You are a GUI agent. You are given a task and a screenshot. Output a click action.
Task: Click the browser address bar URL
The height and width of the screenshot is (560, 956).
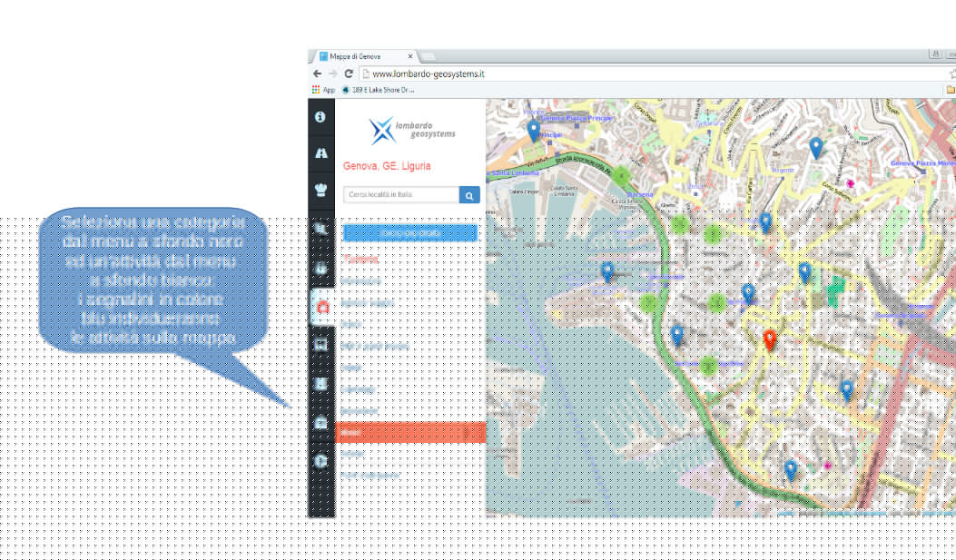[428, 74]
